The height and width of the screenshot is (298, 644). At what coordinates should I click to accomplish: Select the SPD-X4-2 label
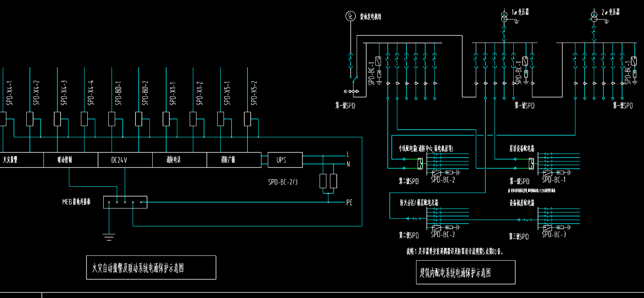37,93
